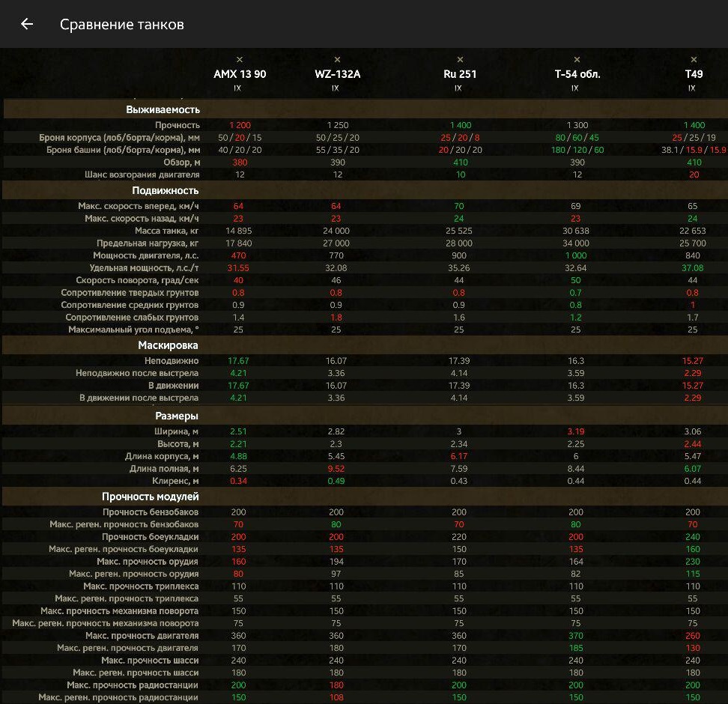This screenshot has width=728, height=704.
Task: Click T49 turret armor 38.1/15.9/15.9
Action: [x=694, y=150]
